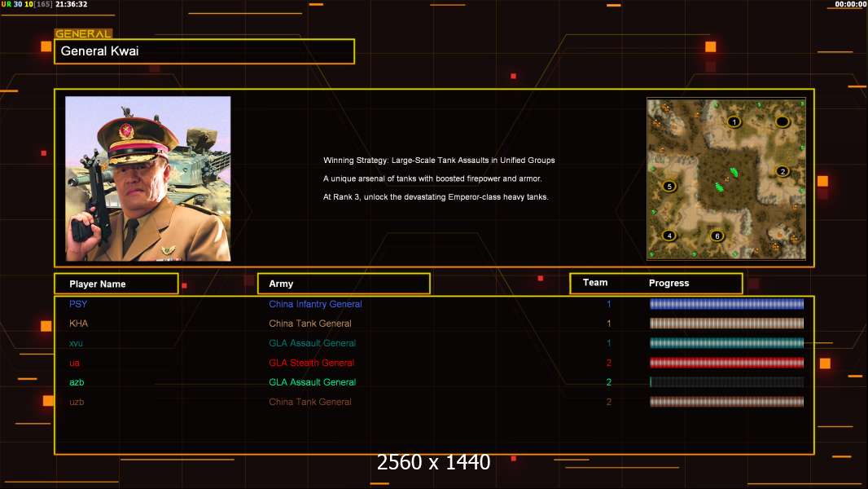Viewport: 868px width, 489px height.
Task: Click China Tank General for player KHA
Action: click(x=310, y=324)
